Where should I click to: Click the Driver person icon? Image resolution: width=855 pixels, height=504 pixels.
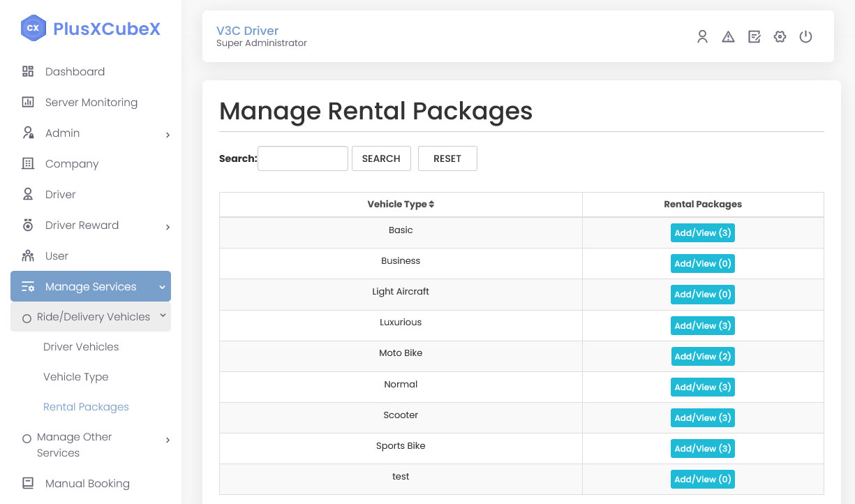(x=28, y=194)
